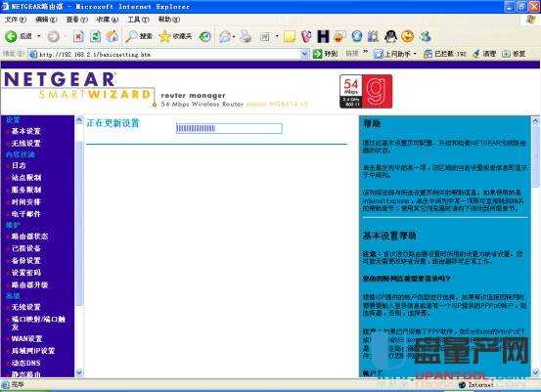Viewport: 541px width, 392px height.
Task: Click the page icon in the status bar
Action: point(6,384)
